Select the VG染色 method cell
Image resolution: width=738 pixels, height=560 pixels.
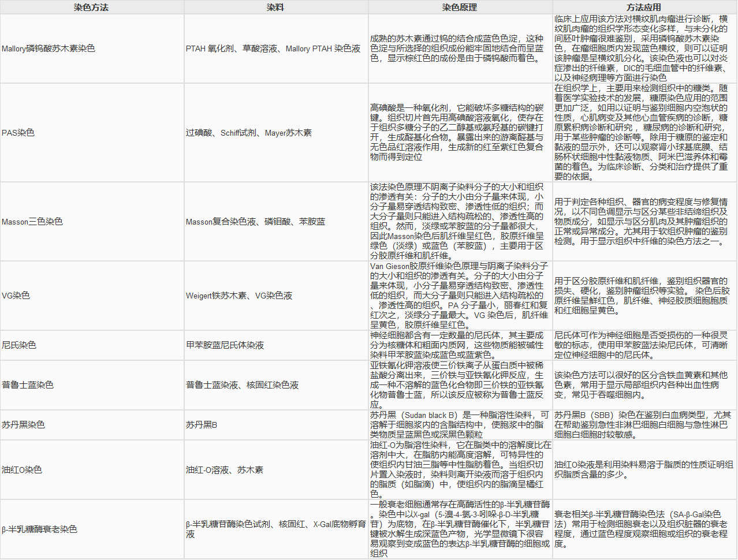click(16, 296)
